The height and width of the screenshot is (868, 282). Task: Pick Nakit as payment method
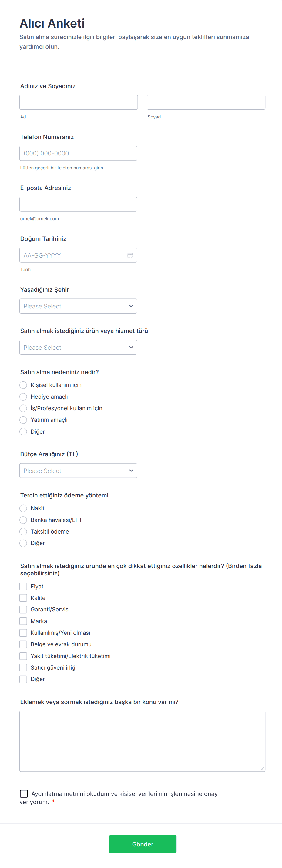click(23, 508)
